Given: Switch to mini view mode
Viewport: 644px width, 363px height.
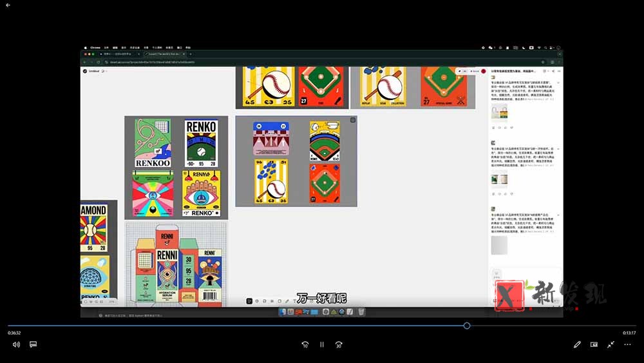Looking at the screenshot, I should coord(594,344).
